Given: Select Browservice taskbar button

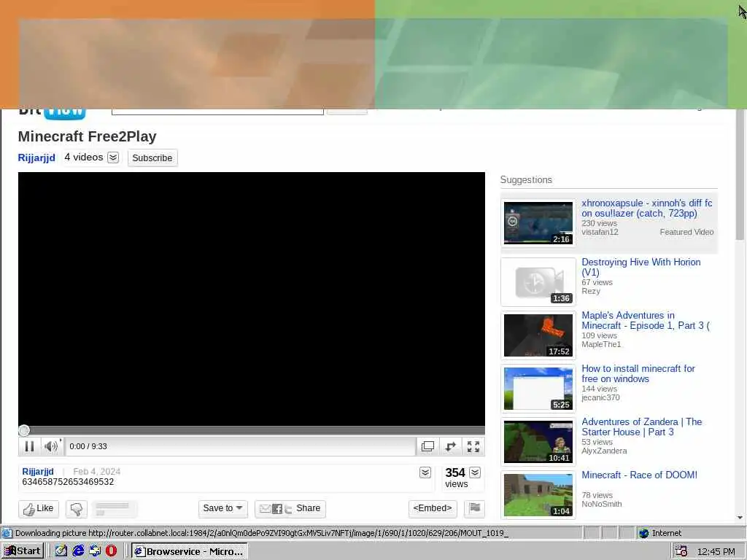Looking at the screenshot, I should point(190,551).
